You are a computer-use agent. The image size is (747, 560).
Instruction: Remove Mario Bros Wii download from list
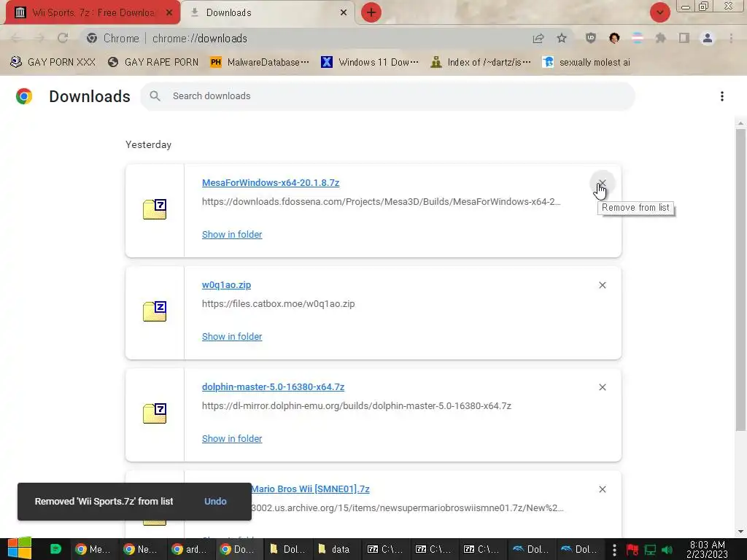[602, 489]
